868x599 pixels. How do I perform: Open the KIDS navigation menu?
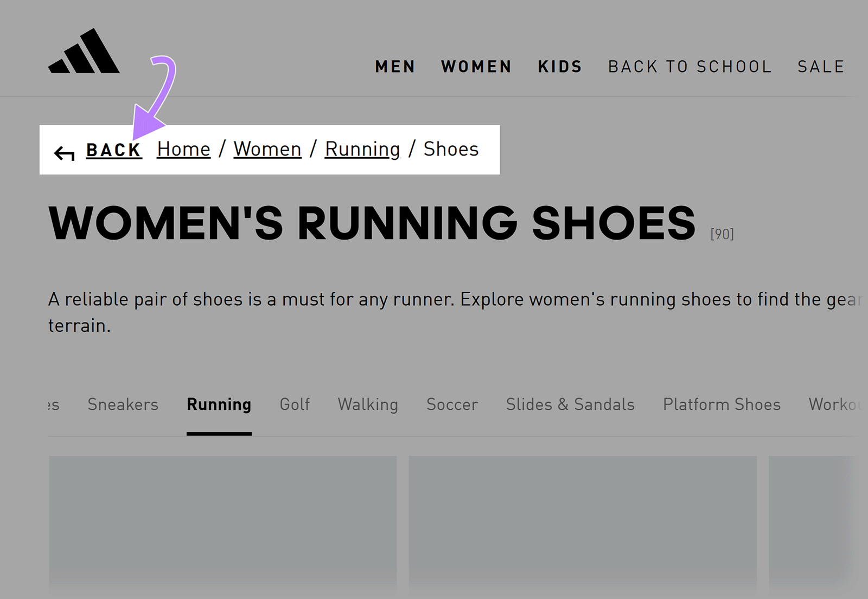559,66
